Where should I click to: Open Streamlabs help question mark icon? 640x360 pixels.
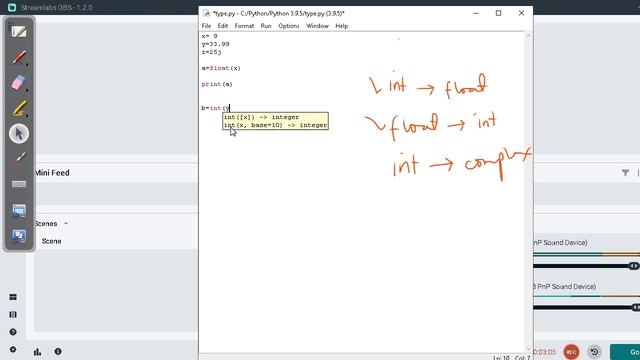point(13,332)
